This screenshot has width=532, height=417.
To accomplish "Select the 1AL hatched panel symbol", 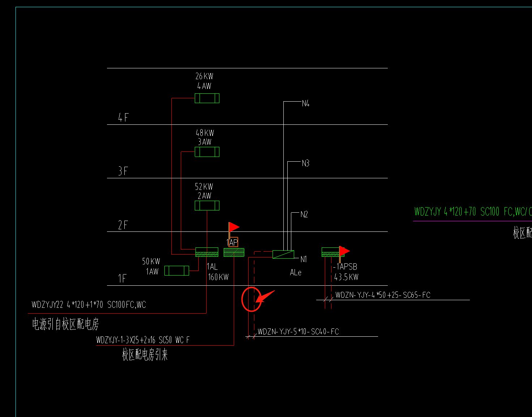I will point(207,252).
